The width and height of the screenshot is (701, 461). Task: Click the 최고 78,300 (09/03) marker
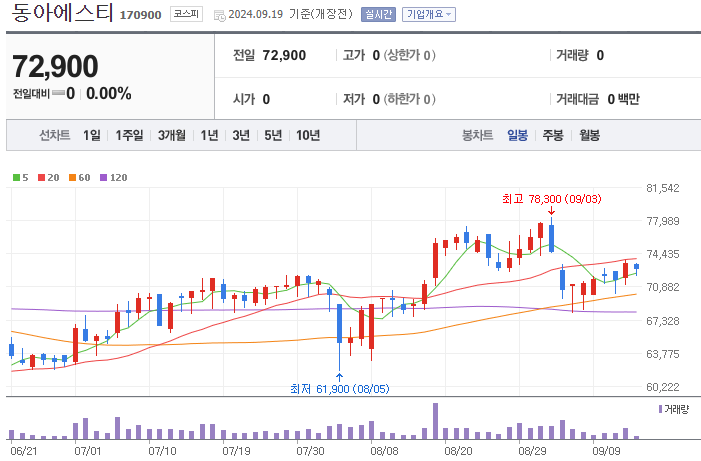click(552, 199)
